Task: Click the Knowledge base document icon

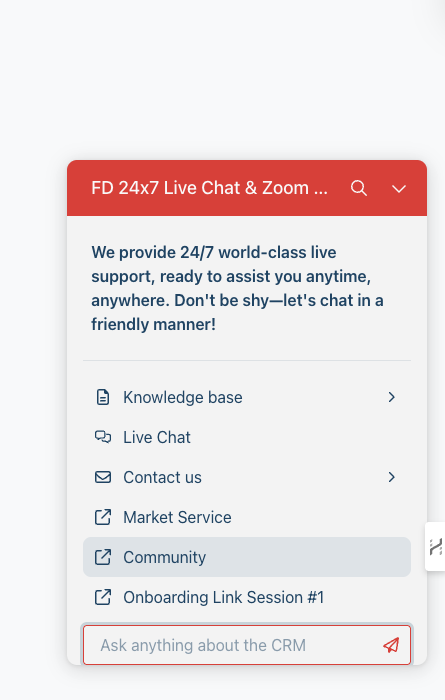Action: 103,397
